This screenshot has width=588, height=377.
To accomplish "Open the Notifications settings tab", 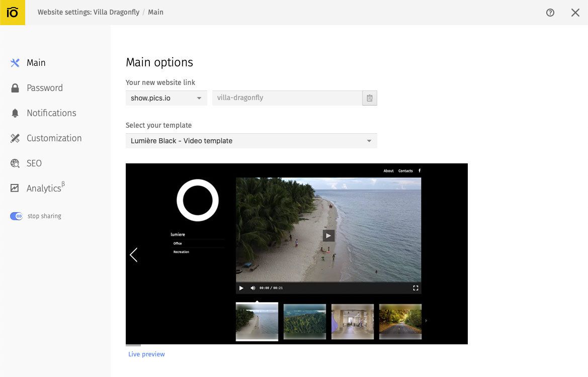I will [x=51, y=113].
